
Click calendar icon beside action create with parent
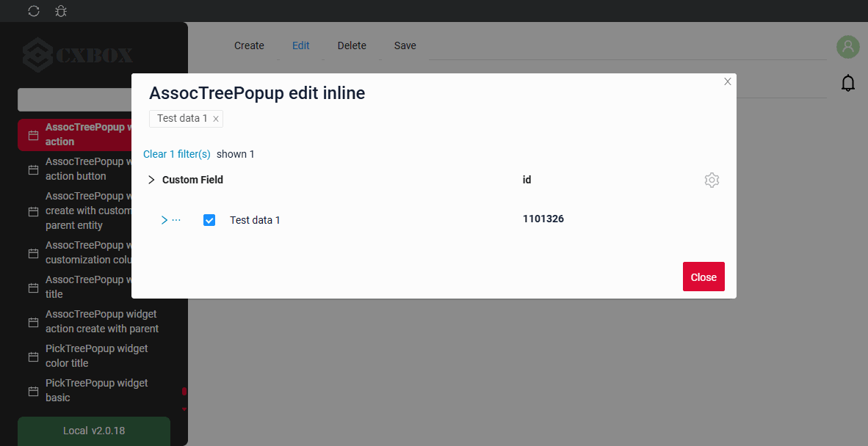(x=33, y=322)
